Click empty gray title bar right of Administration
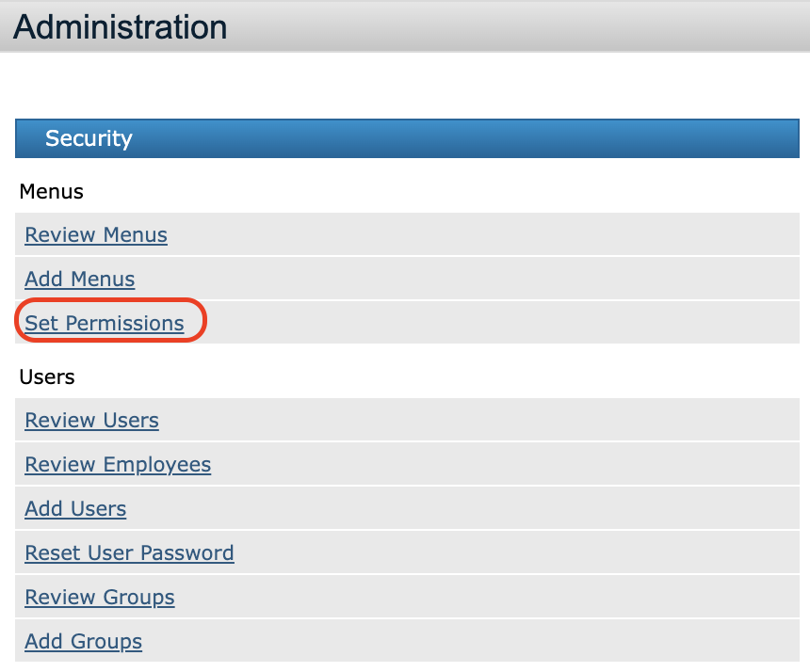Viewport: 810px width, 672px height. 518,26
